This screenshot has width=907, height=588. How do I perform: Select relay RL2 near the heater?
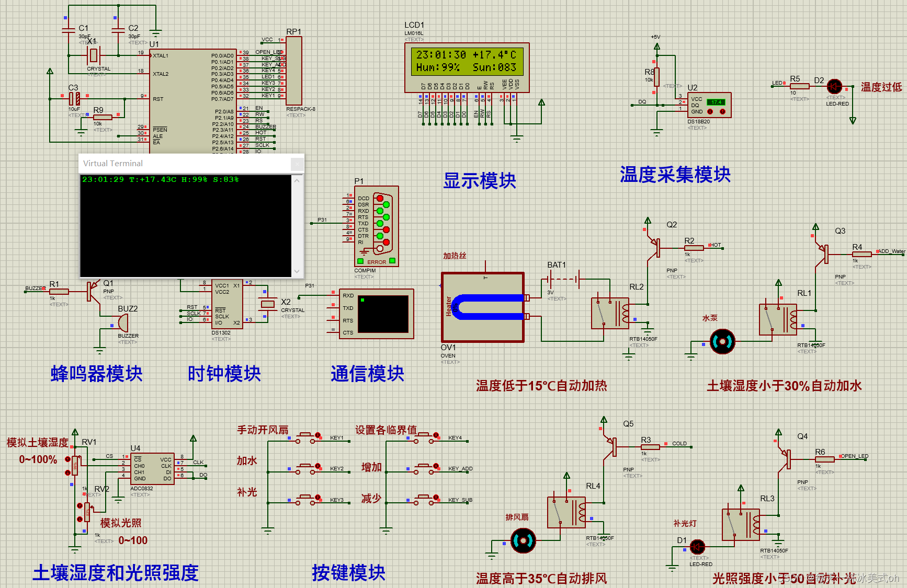click(x=610, y=313)
